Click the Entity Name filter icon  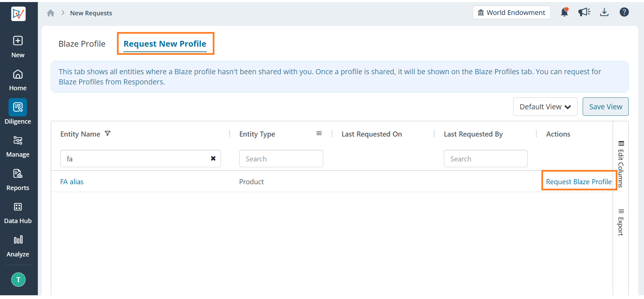tap(108, 133)
